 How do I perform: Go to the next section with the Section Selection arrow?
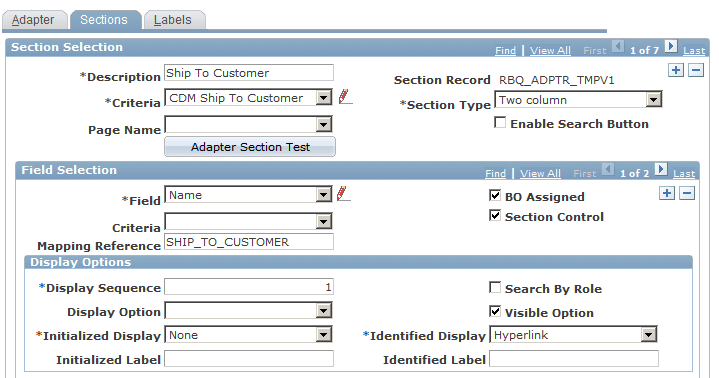pos(671,46)
